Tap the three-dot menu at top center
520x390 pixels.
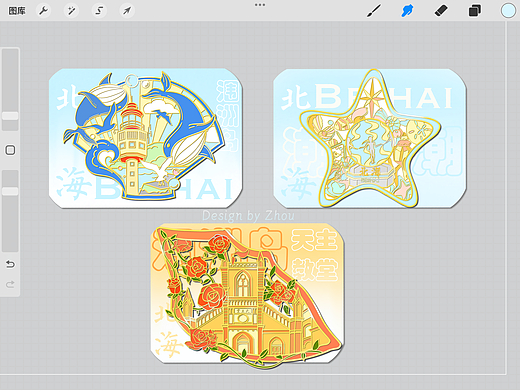click(x=260, y=5)
